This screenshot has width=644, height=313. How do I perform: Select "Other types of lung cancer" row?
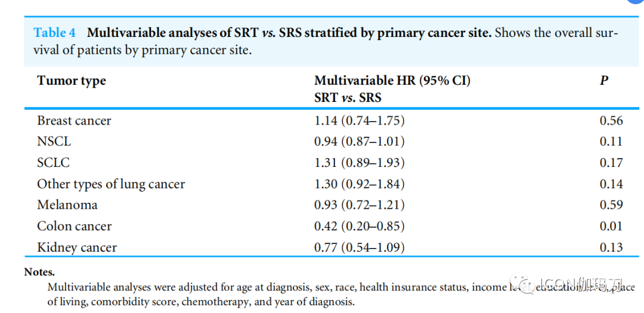tap(111, 184)
